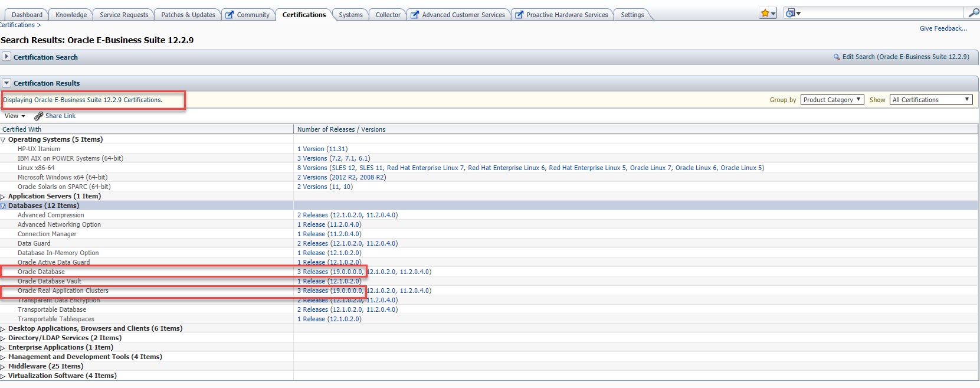Collapse the Databases group
This screenshot has height=388, width=980.
point(3,206)
